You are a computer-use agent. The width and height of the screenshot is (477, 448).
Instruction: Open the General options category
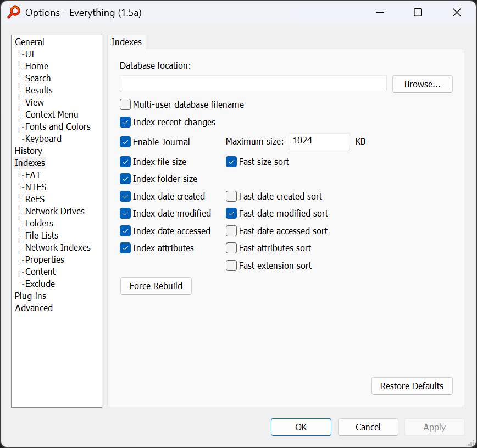coord(30,42)
